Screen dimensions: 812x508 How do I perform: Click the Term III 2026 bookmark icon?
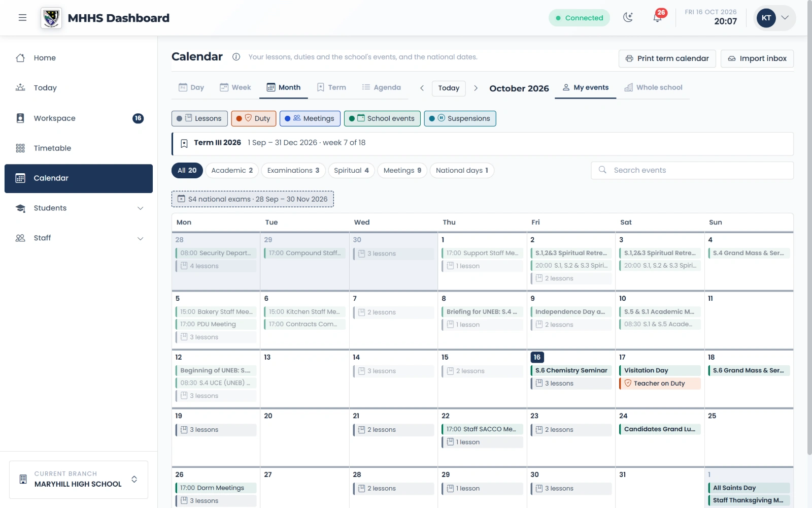pyautogui.click(x=184, y=143)
